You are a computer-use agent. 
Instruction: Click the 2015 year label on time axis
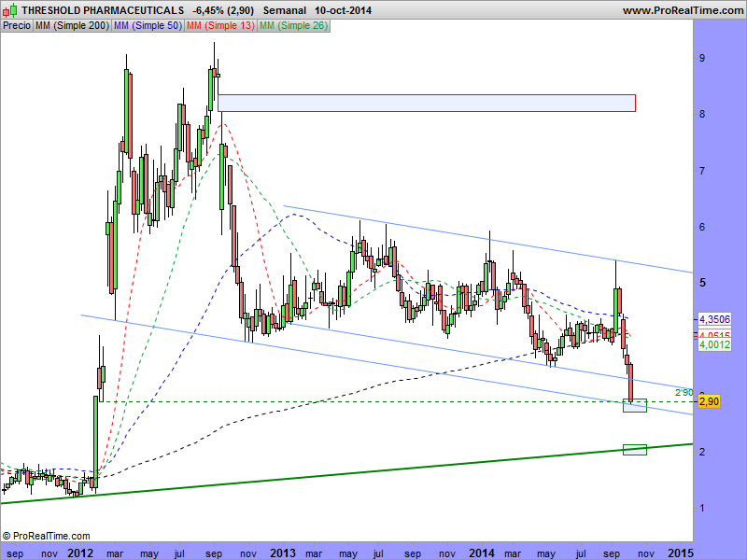pyautogui.click(x=681, y=553)
